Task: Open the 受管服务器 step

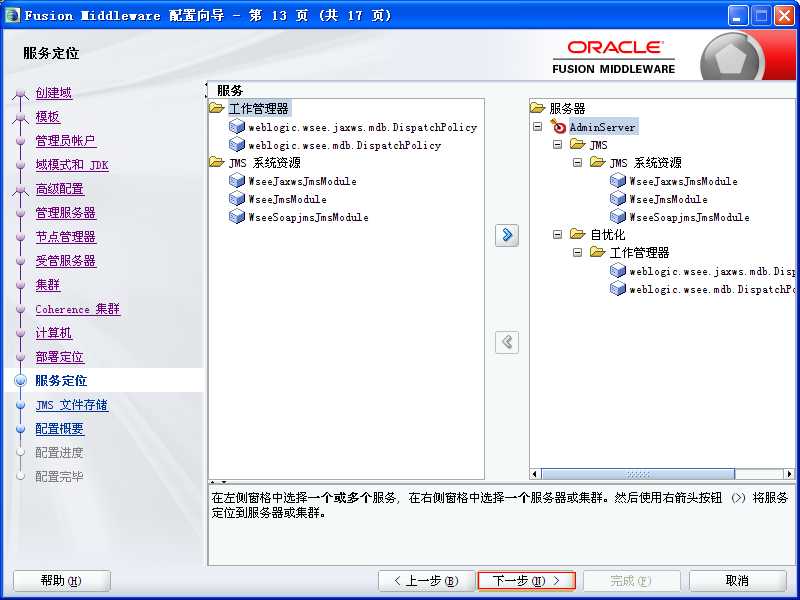Action: click(66, 261)
